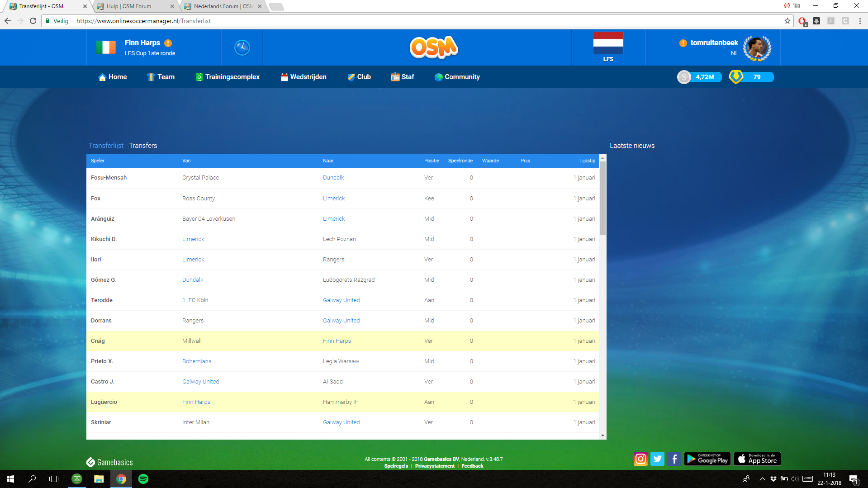
Task: Open the club funds coin balance 4,72M
Action: (699, 77)
